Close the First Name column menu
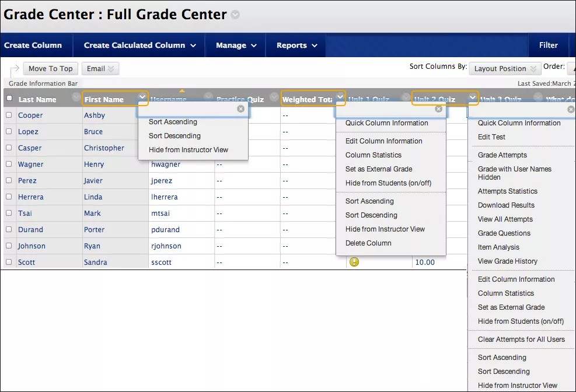Image resolution: width=576 pixels, height=392 pixels. (240, 109)
